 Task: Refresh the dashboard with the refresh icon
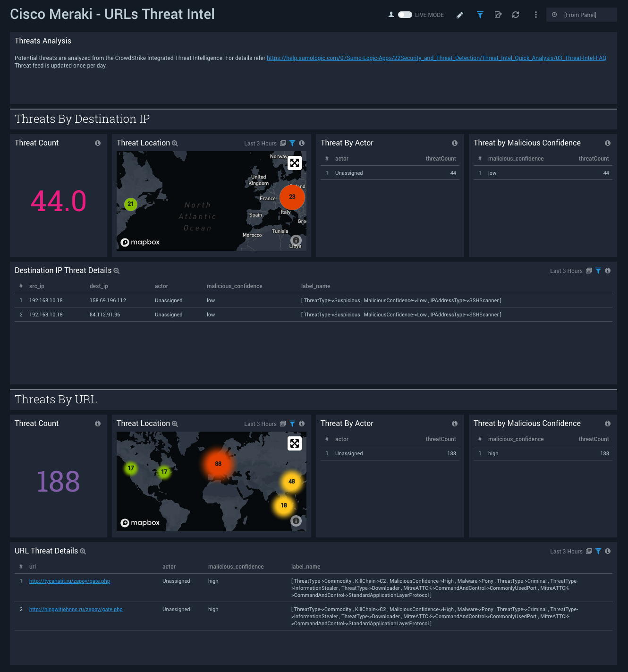[x=515, y=15]
